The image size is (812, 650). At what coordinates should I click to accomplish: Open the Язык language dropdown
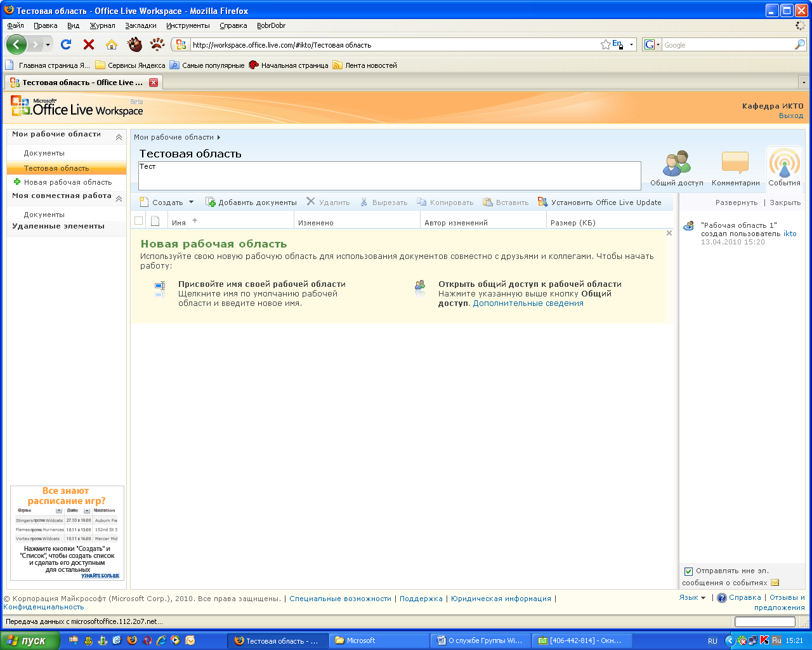pyautogui.click(x=692, y=597)
